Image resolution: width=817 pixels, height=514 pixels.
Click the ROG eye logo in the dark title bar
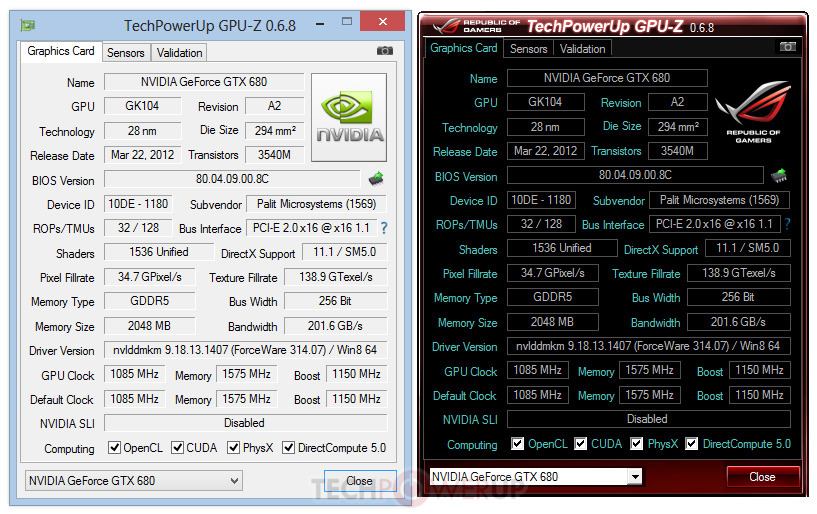(x=446, y=26)
